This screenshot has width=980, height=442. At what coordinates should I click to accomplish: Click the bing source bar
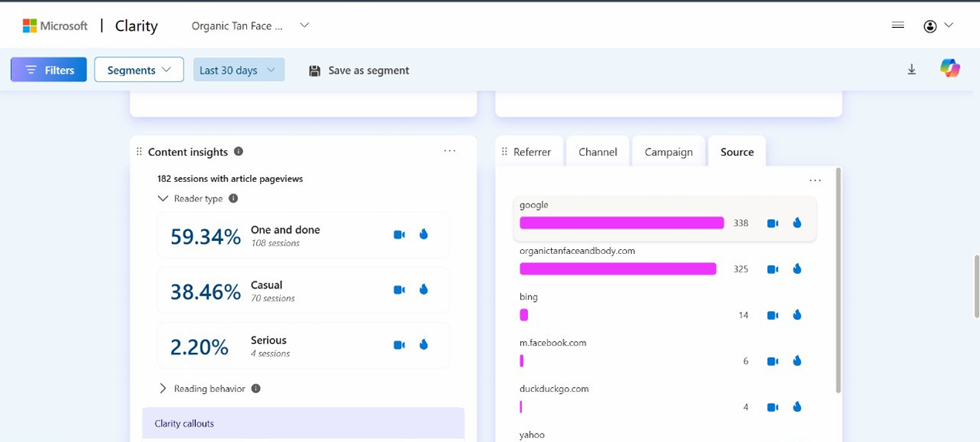[x=524, y=315]
